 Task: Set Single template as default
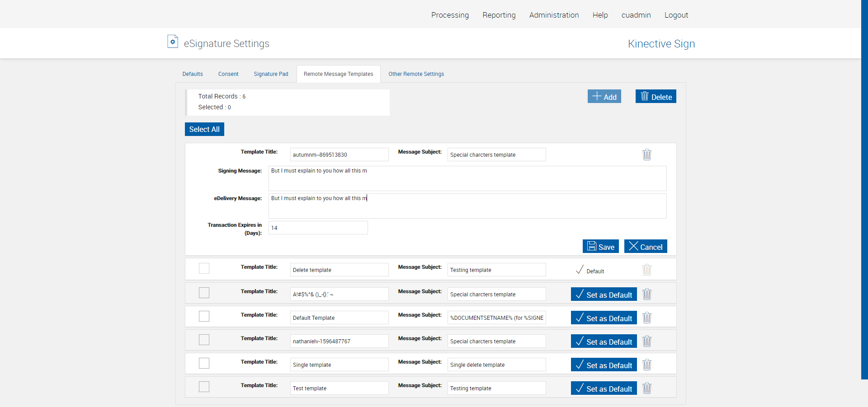pos(604,365)
